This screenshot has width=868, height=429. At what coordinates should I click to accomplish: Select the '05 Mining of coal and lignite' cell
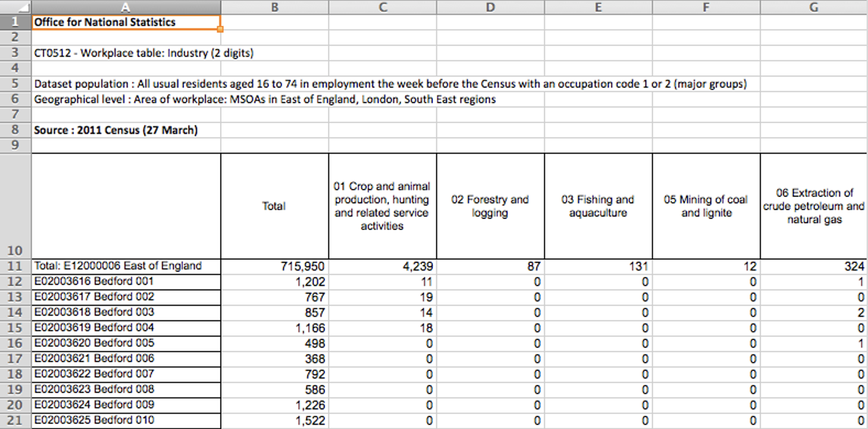coord(706,206)
